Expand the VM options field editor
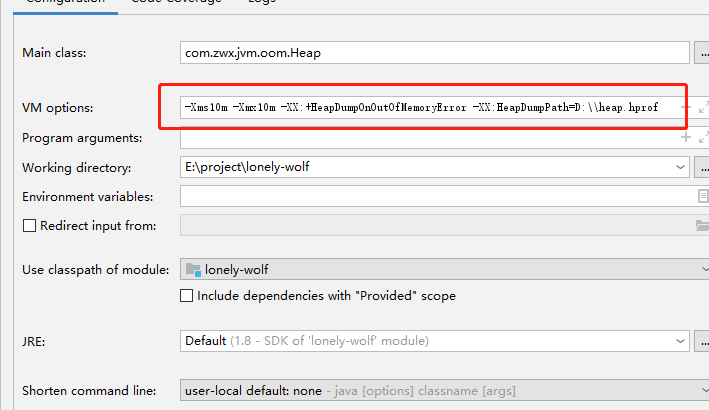The height and width of the screenshot is (410, 709). click(x=703, y=108)
